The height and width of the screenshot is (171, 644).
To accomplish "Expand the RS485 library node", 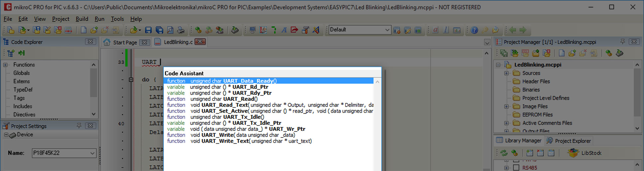I will [506, 168].
